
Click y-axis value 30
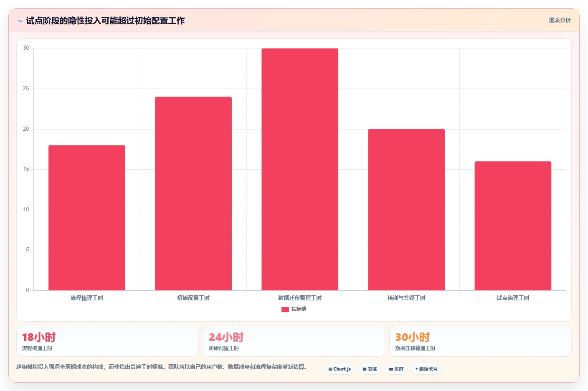pyautogui.click(x=26, y=48)
